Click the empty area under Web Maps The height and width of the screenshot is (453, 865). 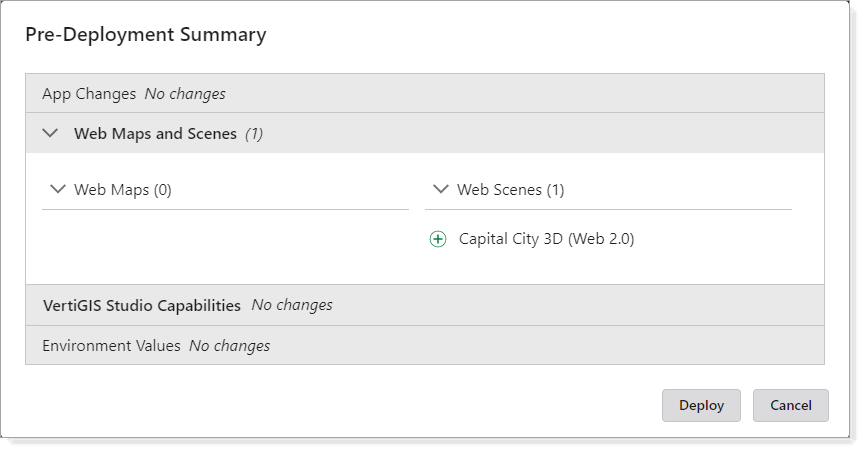pos(225,245)
